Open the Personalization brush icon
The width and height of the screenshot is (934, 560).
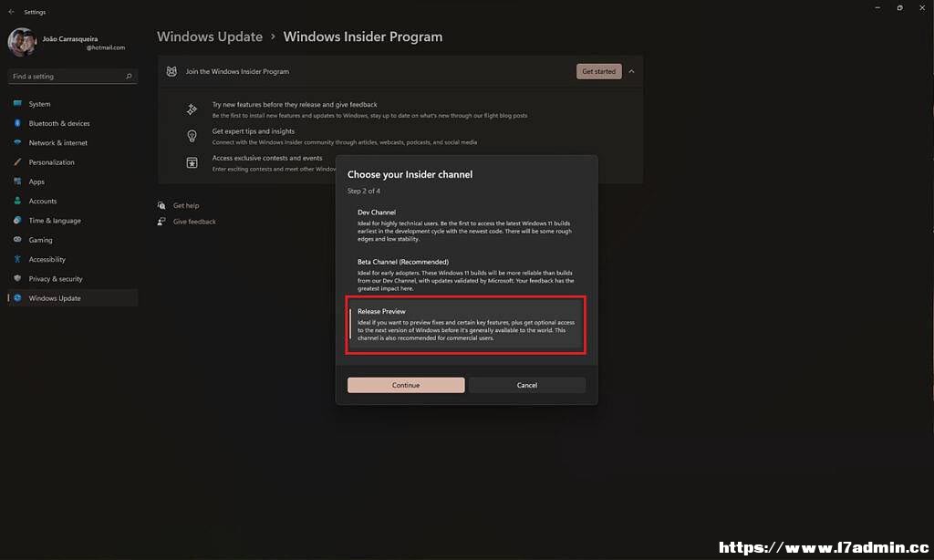point(17,162)
